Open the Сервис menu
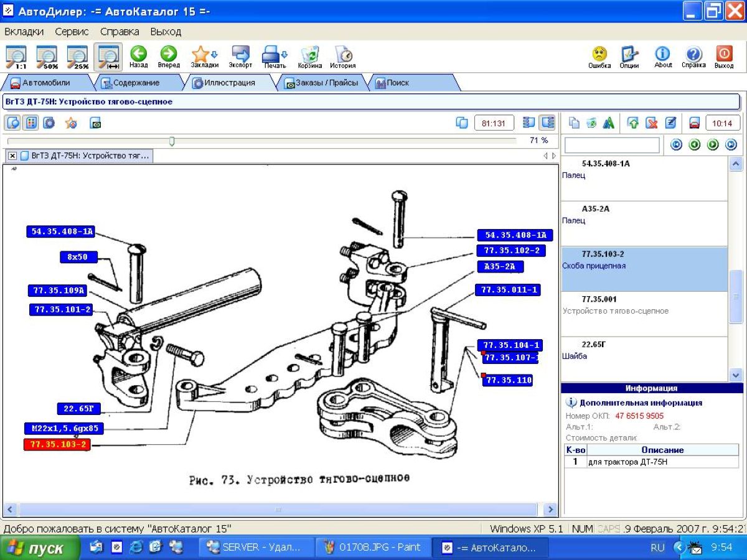Image resolution: width=747 pixels, height=560 pixels. pos(72,31)
